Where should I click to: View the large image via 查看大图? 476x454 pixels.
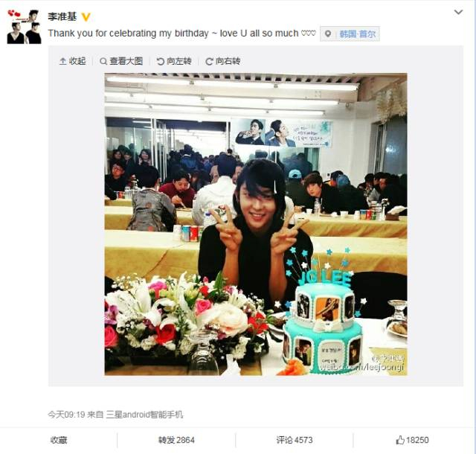[121, 61]
